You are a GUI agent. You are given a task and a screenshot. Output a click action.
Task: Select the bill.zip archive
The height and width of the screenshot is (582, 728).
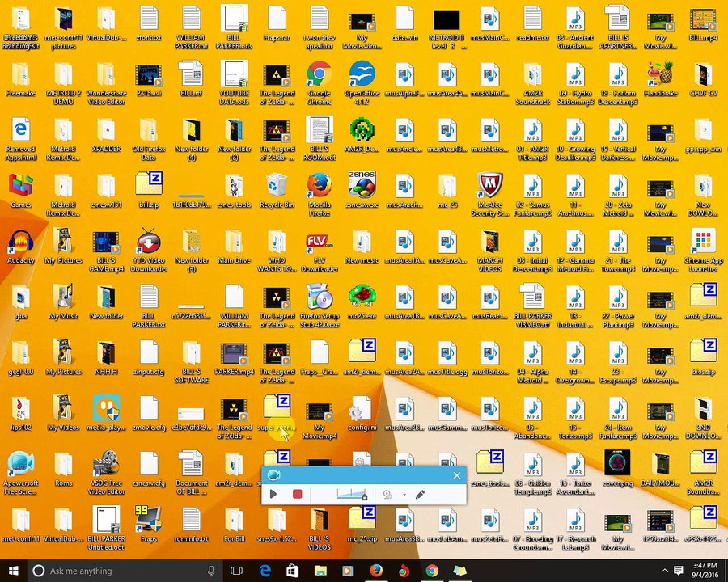149,192
